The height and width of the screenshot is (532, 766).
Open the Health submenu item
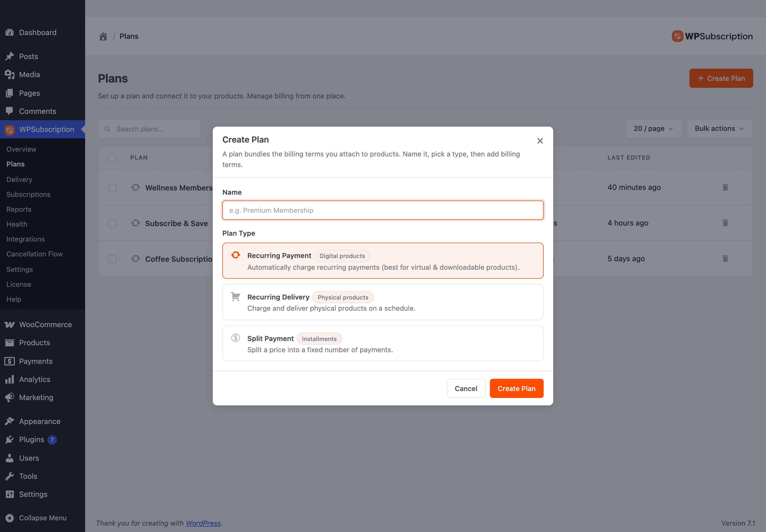pyautogui.click(x=17, y=224)
